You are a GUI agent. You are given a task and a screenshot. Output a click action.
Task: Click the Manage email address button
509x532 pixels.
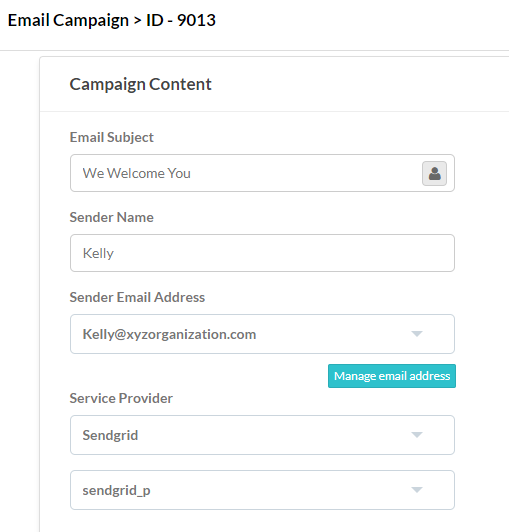pos(392,376)
